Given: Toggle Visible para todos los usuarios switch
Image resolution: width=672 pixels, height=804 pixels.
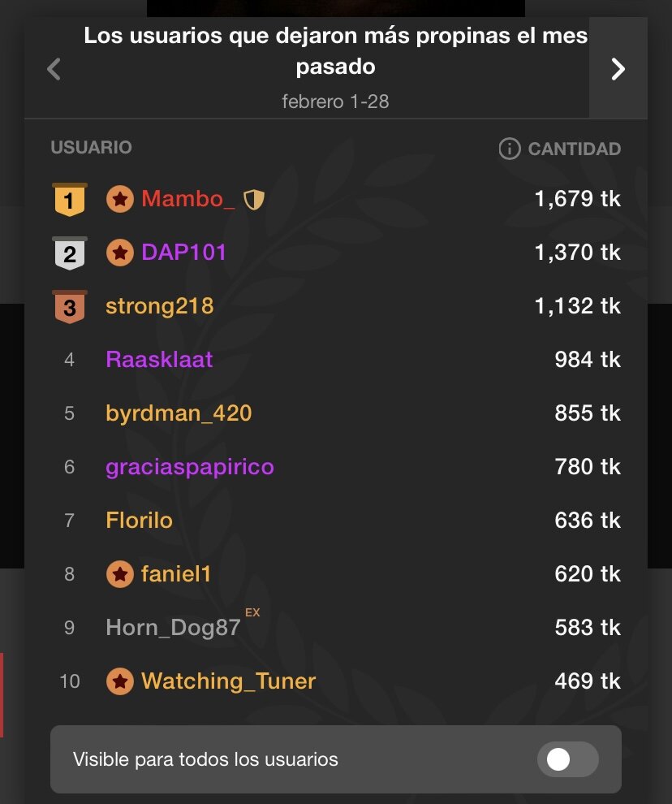Looking at the screenshot, I should [567, 759].
